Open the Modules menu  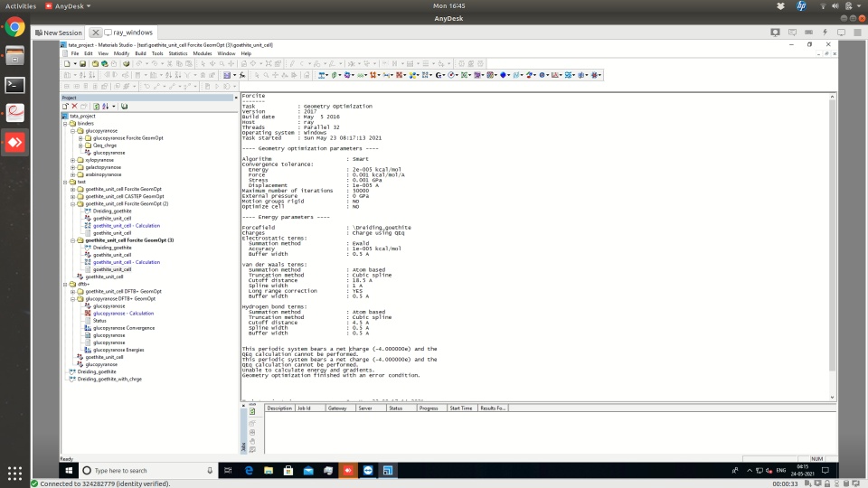point(202,53)
